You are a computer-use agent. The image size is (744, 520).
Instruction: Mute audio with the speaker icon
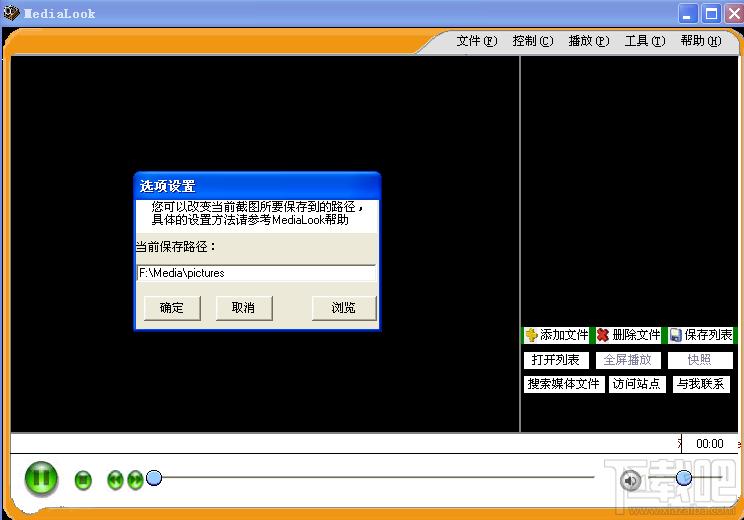pyautogui.click(x=631, y=481)
